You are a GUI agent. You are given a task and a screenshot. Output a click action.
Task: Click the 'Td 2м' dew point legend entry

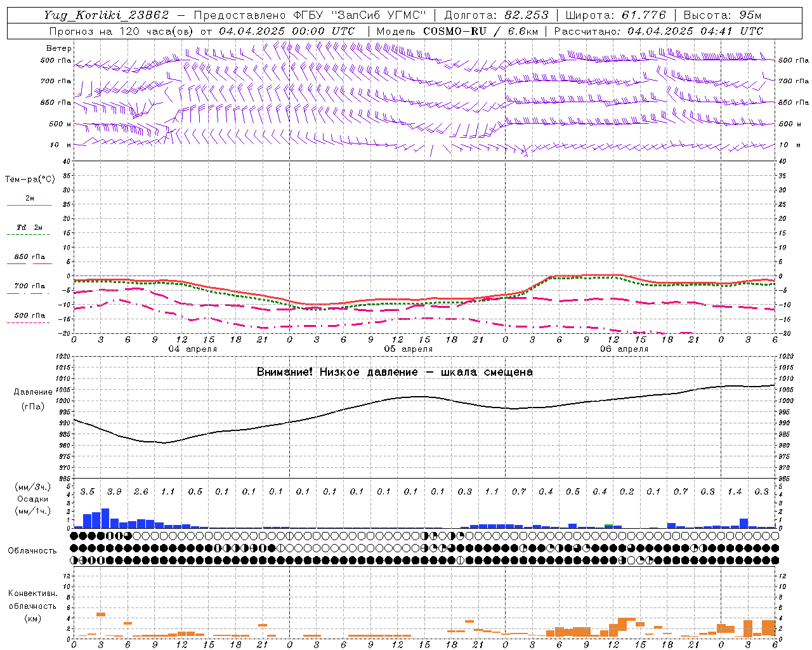point(30,227)
